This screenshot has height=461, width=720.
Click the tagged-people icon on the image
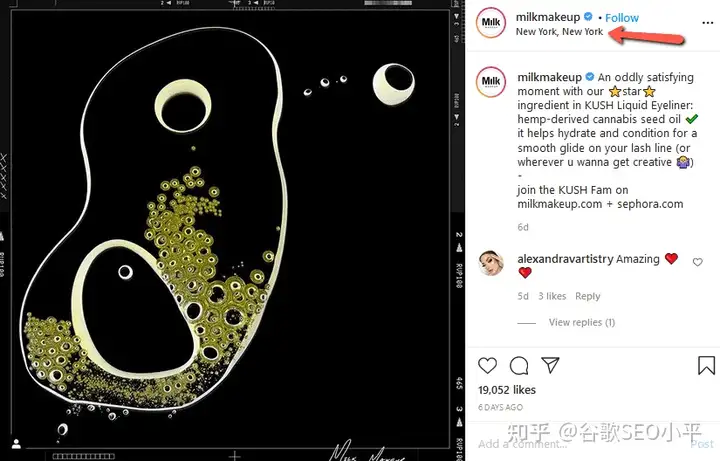(x=17, y=444)
